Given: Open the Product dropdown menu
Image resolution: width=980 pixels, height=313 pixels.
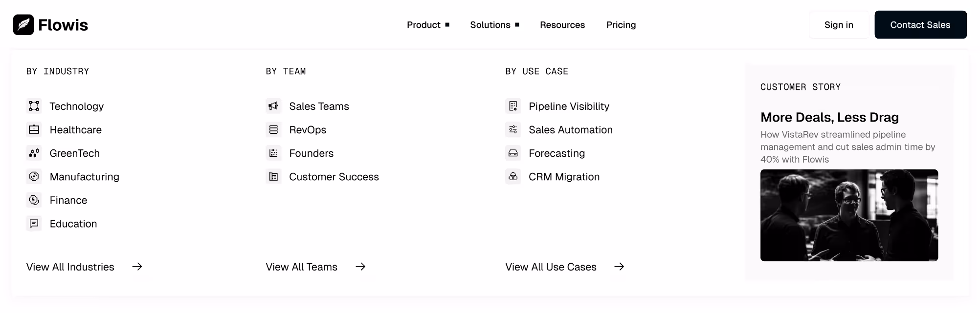Looking at the screenshot, I should pos(423,24).
